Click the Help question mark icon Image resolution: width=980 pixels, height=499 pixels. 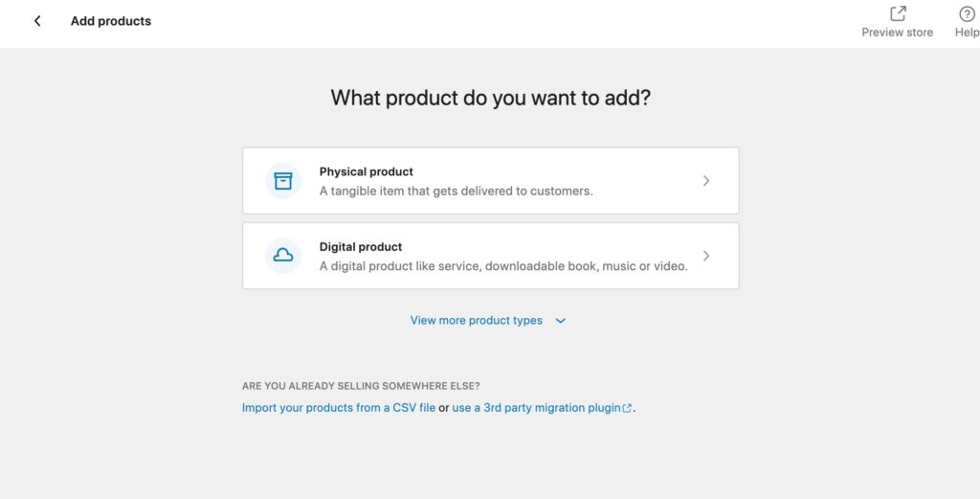967,13
